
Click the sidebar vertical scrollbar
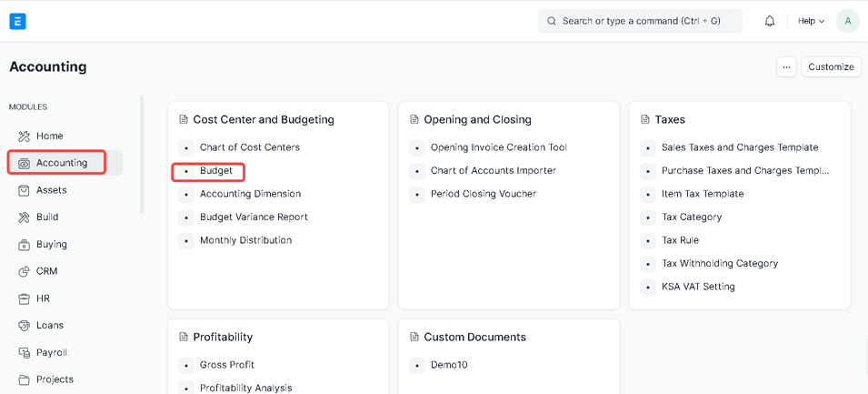[142, 155]
